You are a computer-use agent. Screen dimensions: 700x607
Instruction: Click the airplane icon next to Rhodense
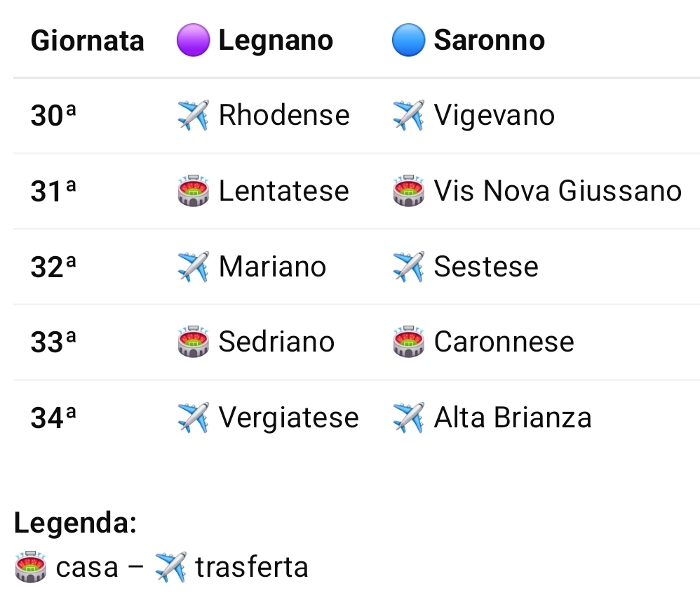(x=193, y=116)
